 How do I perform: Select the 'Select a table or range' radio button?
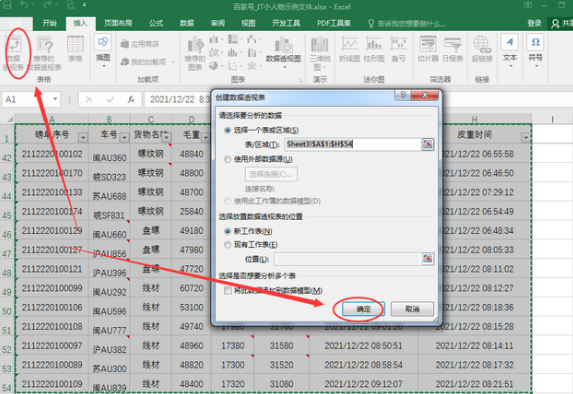(x=227, y=130)
